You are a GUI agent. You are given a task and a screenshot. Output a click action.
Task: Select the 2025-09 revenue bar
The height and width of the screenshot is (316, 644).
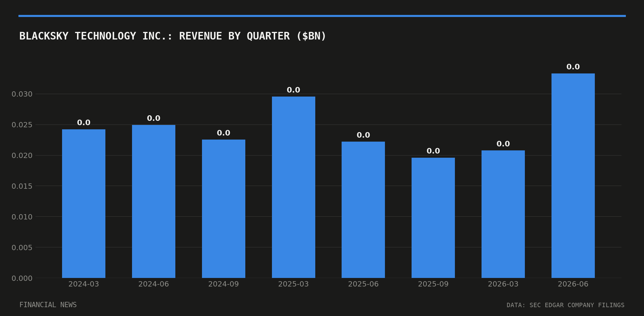pos(433,218)
